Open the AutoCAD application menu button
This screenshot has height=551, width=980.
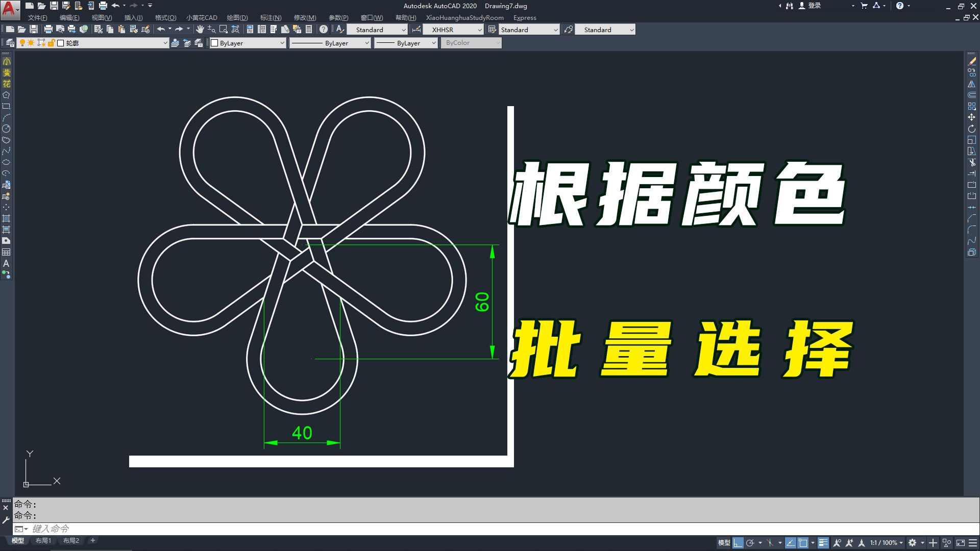[10, 9]
